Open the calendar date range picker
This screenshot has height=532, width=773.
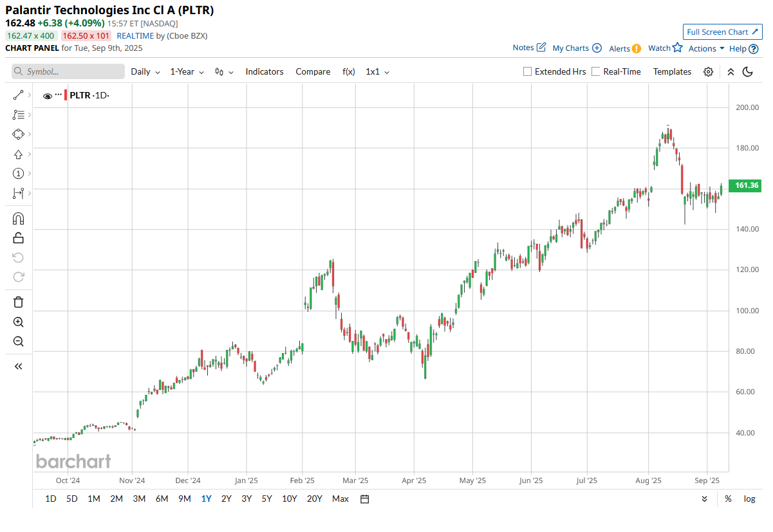tap(365, 499)
